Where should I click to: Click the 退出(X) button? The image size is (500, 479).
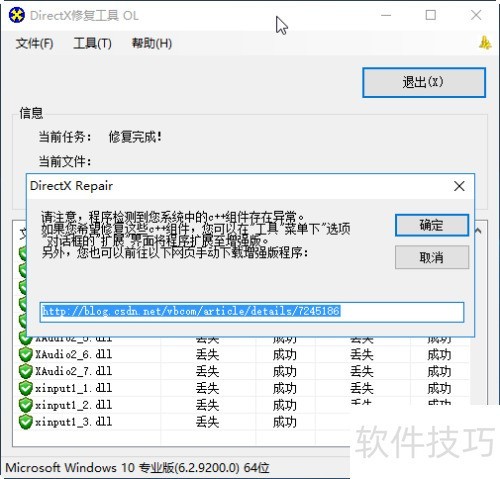coord(424,82)
